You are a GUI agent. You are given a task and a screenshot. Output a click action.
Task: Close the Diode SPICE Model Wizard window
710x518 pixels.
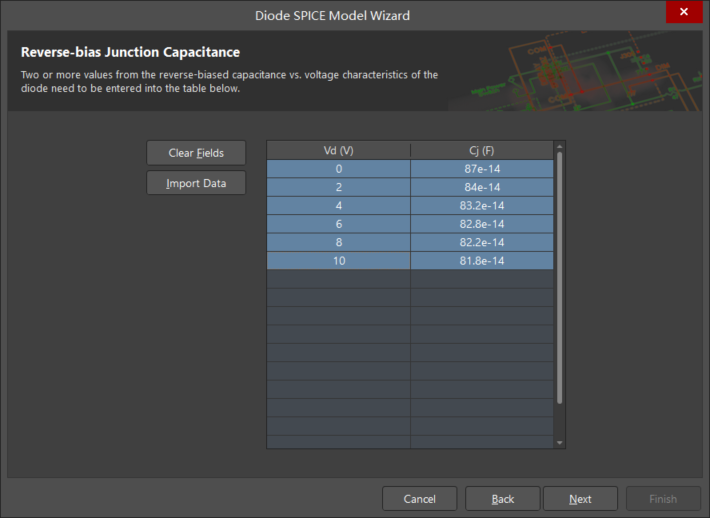tap(684, 12)
